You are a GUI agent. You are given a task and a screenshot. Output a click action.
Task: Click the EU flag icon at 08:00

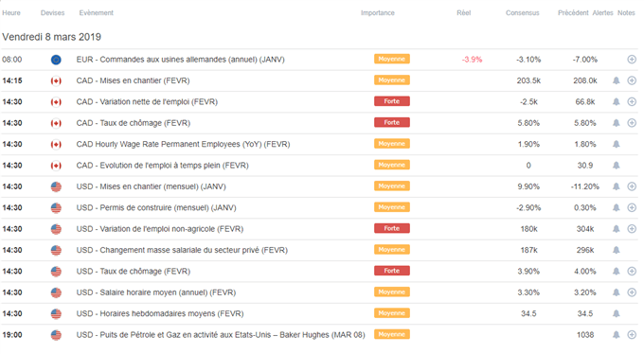coord(56,60)
